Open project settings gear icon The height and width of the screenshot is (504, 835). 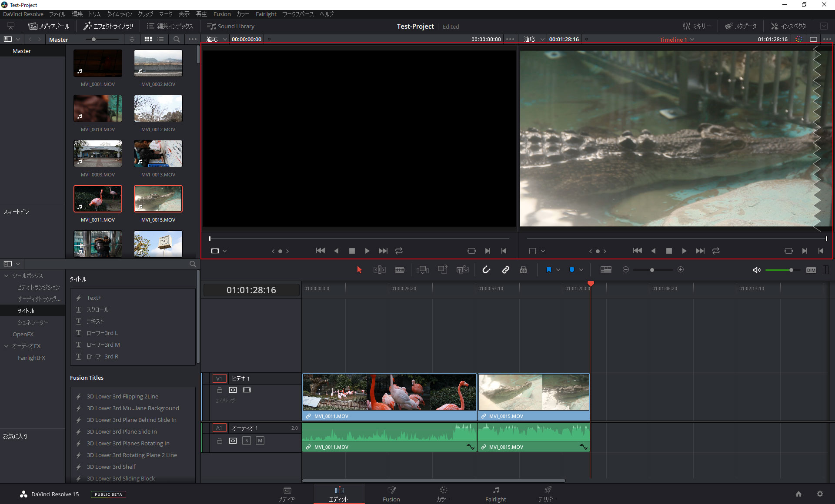tap(820, 494)
